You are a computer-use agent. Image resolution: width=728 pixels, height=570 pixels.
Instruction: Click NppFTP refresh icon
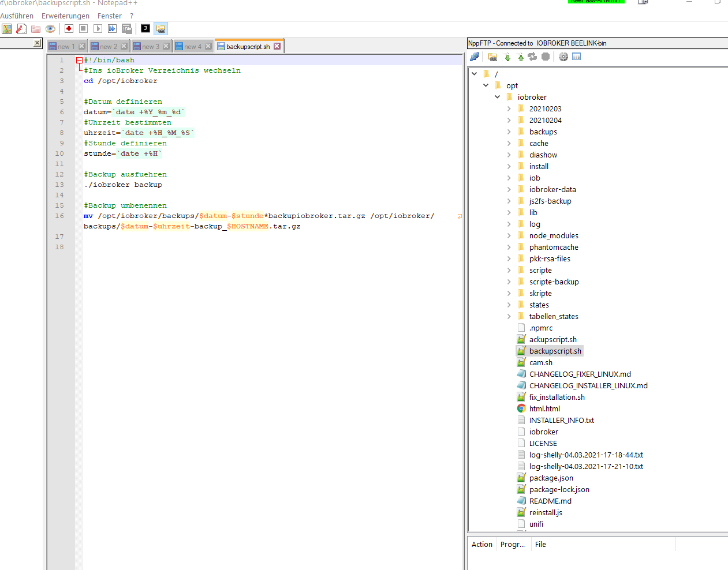[532, 57]
